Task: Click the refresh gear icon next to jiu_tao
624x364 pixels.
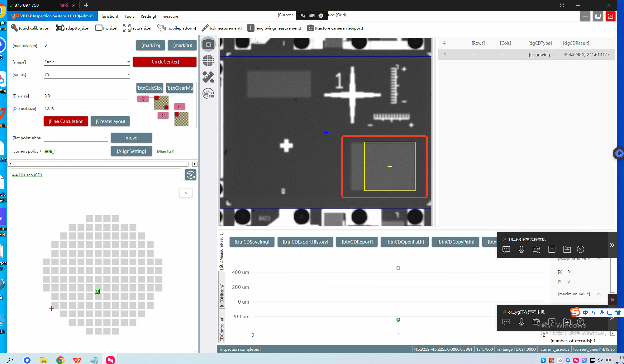Action: coord(191,175)
